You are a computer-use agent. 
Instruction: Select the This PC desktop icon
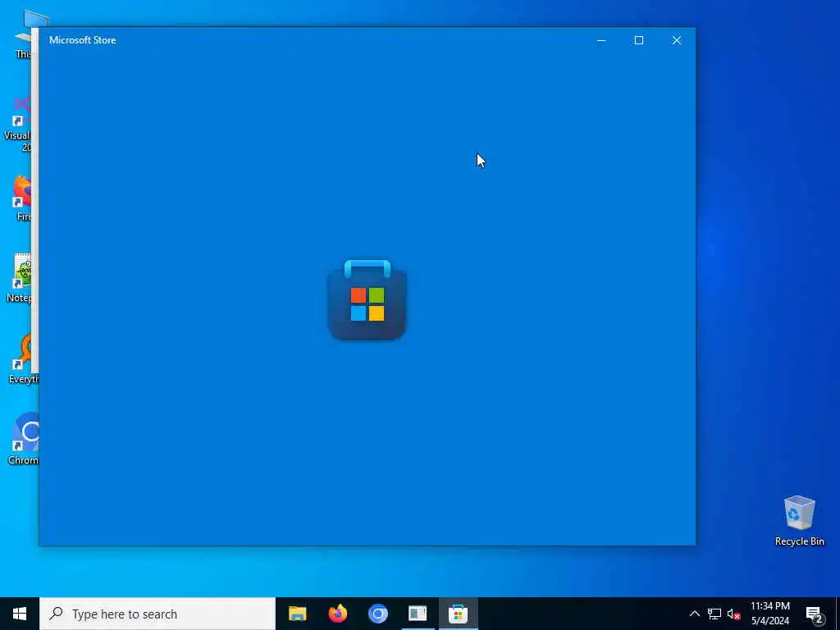(x=22, y=34)
